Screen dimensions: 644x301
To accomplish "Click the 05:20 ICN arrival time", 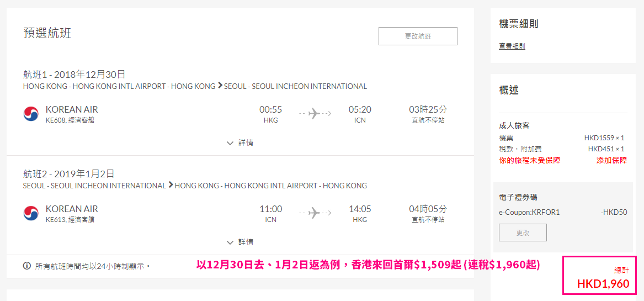I will [360, 114].
